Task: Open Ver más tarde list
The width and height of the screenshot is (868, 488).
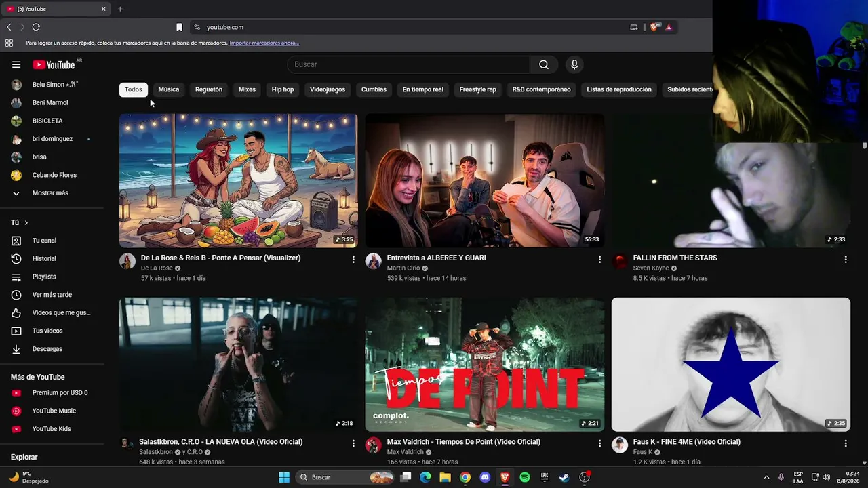Action: 52,295
